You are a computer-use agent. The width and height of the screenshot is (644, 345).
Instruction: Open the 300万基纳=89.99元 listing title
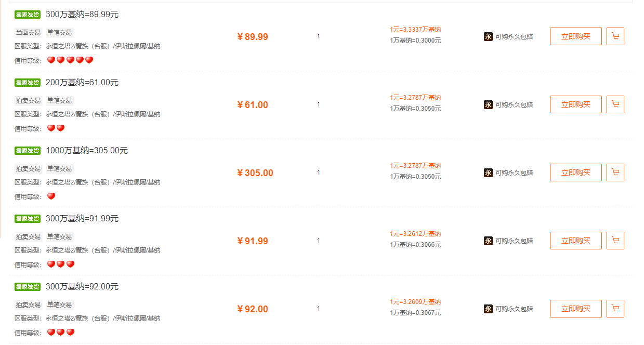(82, 15)
